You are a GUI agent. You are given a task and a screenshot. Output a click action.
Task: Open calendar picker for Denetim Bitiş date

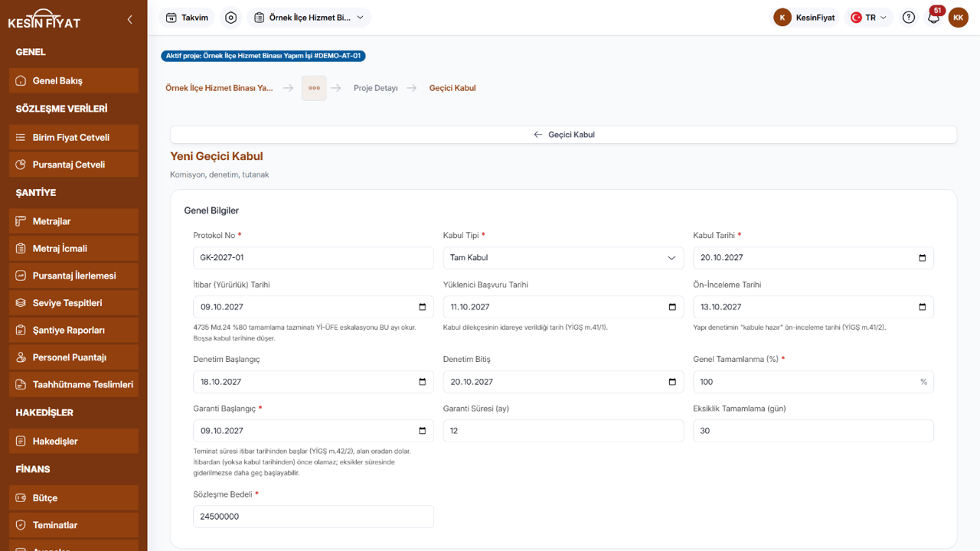pyautogui.click(x=672, y=382)
